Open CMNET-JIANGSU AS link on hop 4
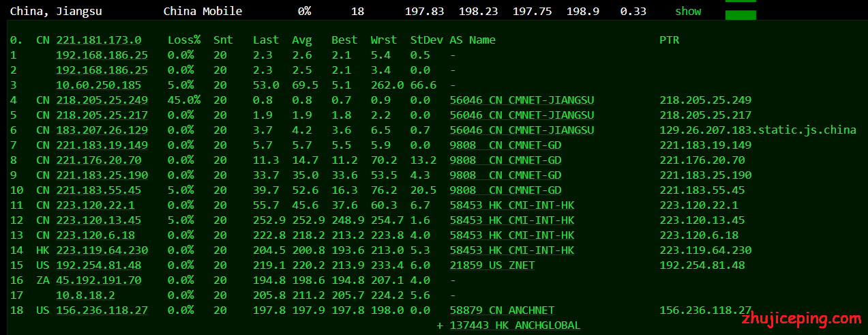Screen dimensions: 868x335 (x=522, y=100)
